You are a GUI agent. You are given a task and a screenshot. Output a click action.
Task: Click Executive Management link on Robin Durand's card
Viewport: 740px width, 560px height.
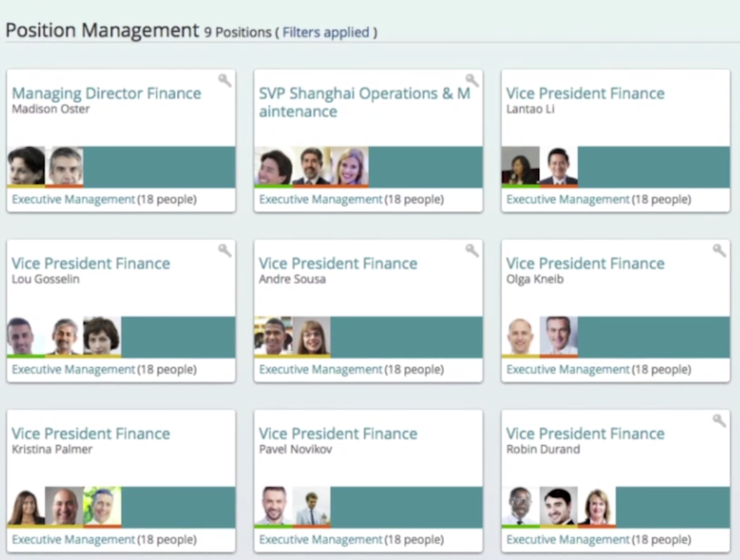coord(568,540)
